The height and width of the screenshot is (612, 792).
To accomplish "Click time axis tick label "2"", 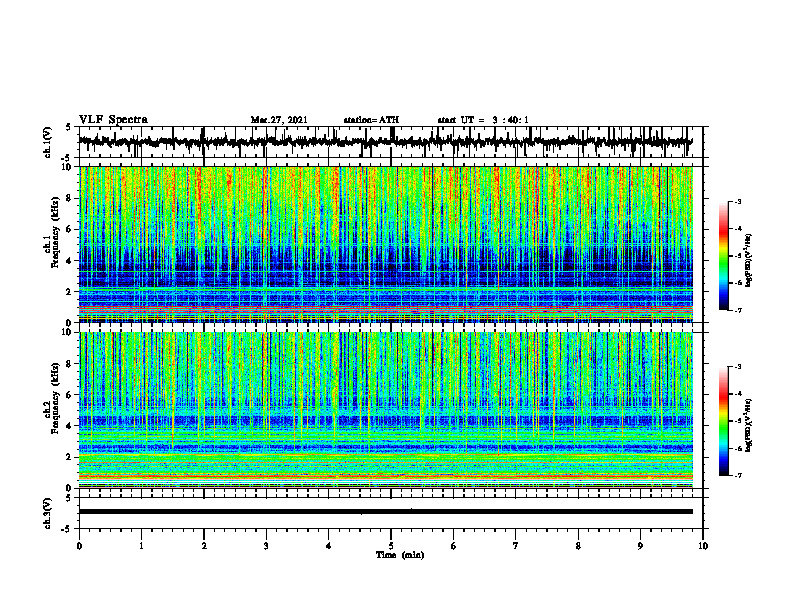I will [204, 546].
